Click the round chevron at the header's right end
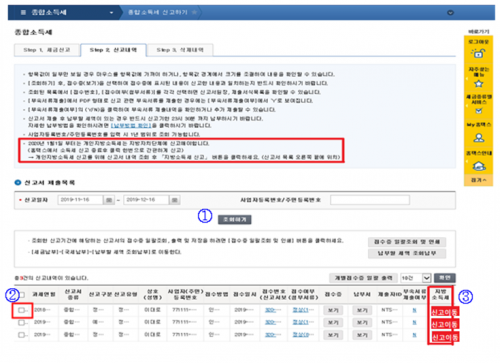 450,13
